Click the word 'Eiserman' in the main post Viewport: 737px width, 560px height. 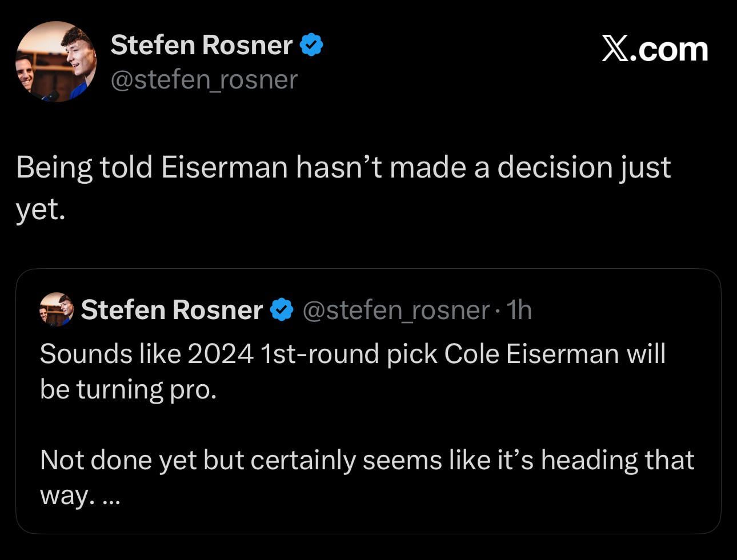click(x=224, y=168)
